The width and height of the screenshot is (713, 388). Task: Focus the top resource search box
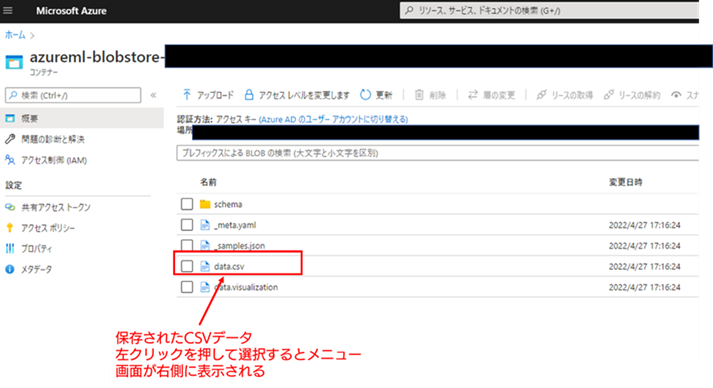tap(549, 10)
